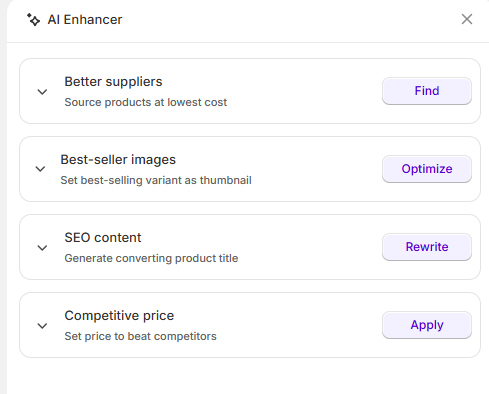
Task: Select the Better suppliers heading
Action: [x=113, y=82]
